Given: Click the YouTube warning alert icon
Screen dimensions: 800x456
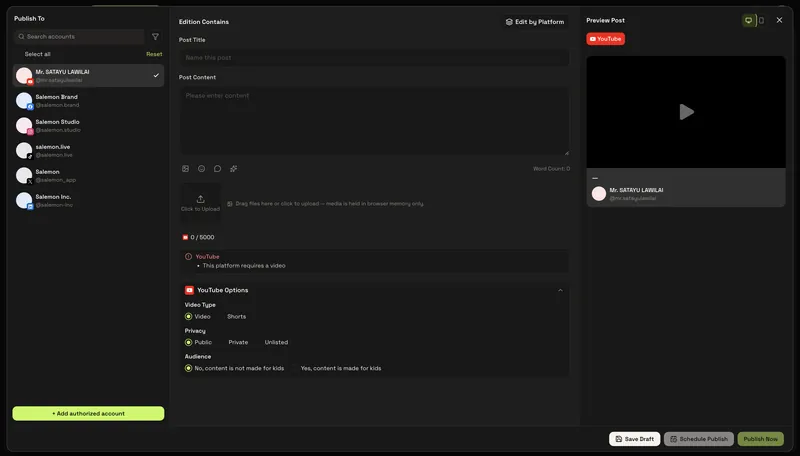Looking at the screenshot, I should [188, 257].
